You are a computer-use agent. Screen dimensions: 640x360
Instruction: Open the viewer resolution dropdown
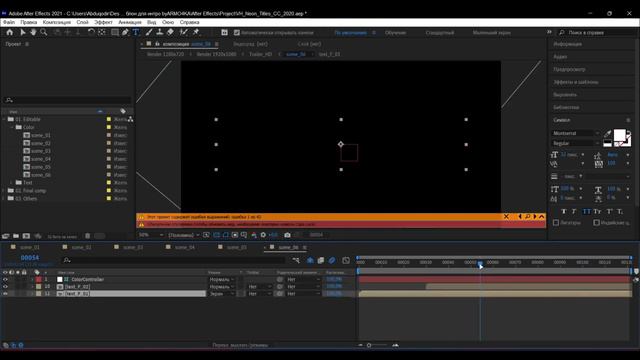coord(184,235)
